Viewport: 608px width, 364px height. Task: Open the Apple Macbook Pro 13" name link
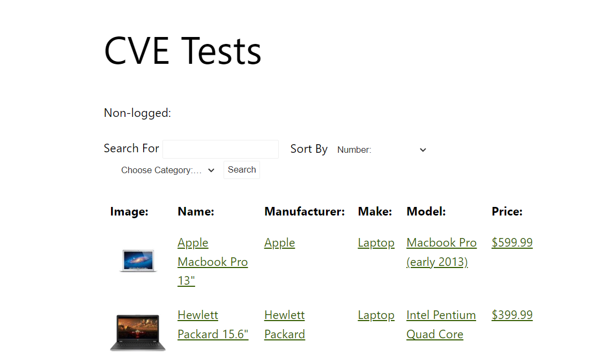click(x=212, y=262)
